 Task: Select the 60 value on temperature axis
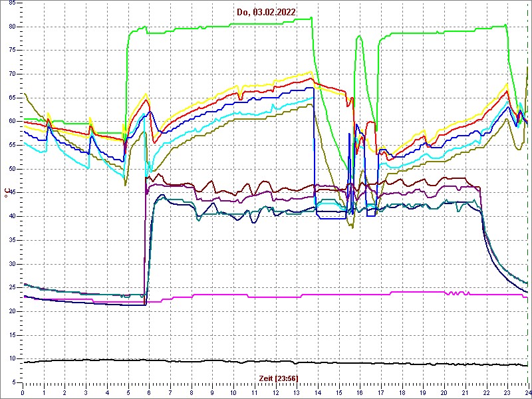tap(11, 122)
